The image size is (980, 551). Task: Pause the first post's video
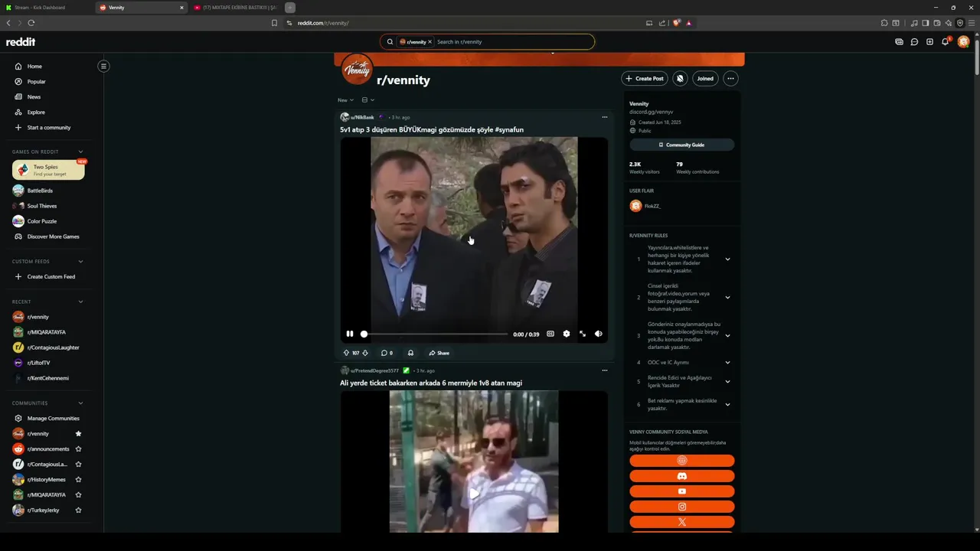pos(350,334)
